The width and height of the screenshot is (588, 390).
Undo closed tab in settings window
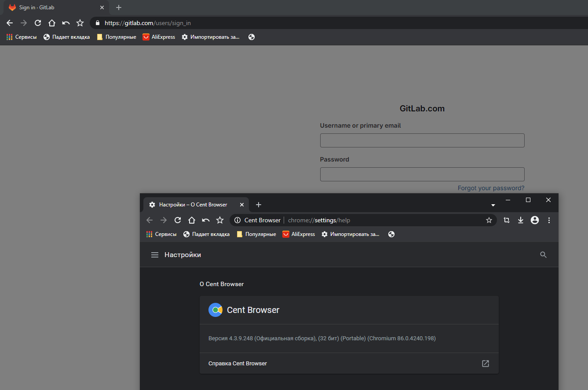click(206, 220)
